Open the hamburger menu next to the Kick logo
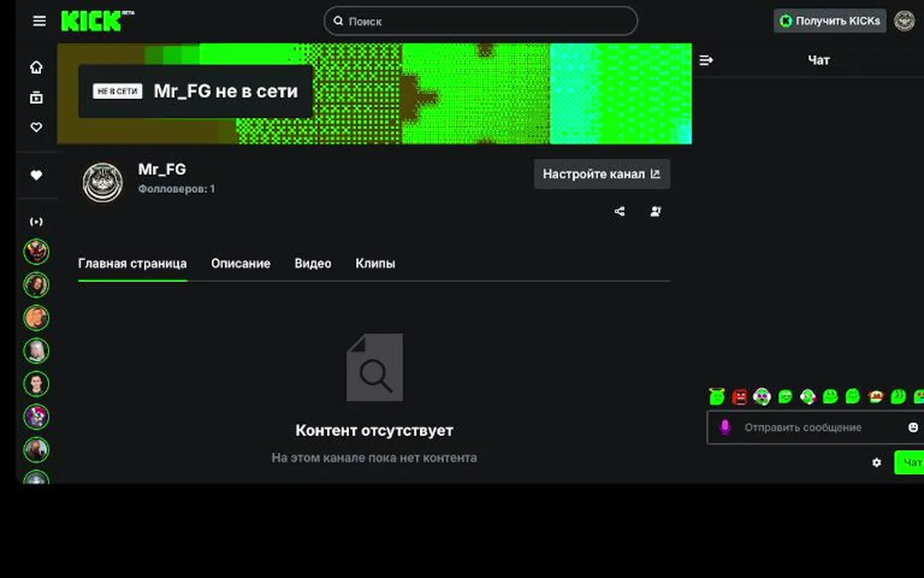924x578 pixels. point(39,21)
